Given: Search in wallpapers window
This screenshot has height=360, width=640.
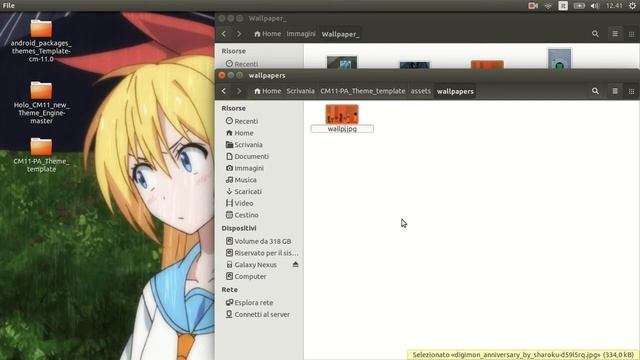Looking at the screenshot, I should click(595, 91).
